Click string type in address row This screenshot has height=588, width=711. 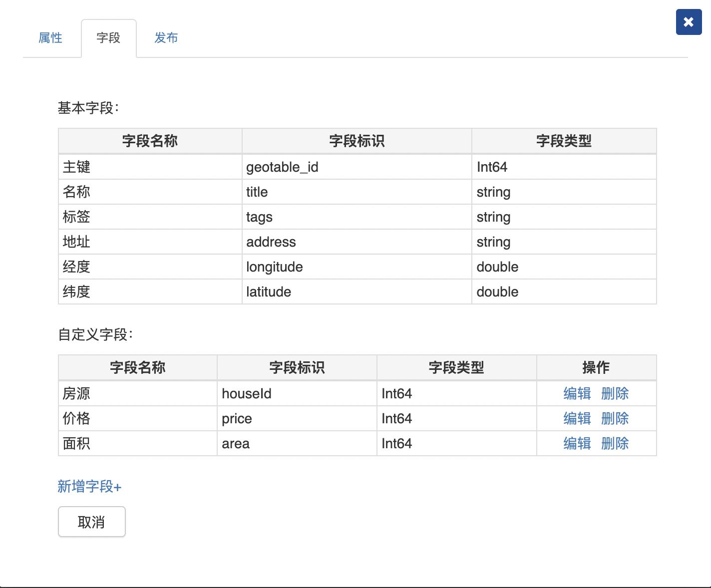tap(564, 242)
